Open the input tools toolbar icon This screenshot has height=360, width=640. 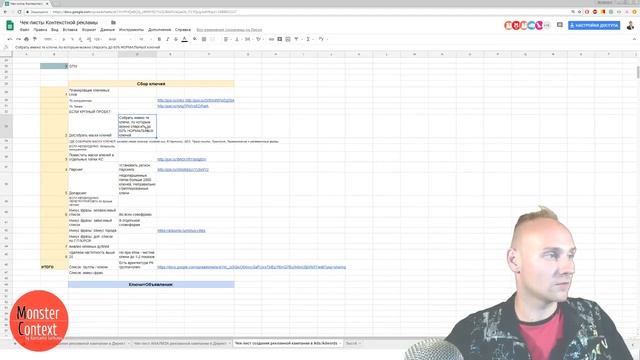[322, 39]
